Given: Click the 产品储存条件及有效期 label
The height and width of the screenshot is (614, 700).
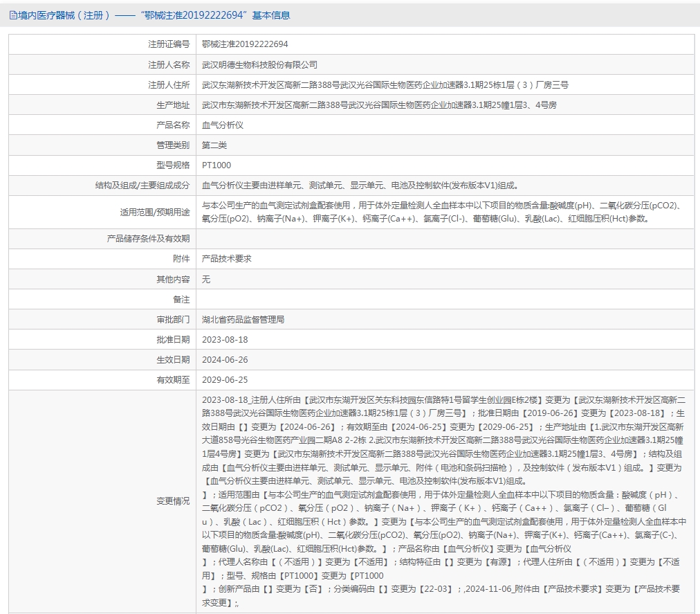Looking at the screenshot, I should [x=148, y=239].
